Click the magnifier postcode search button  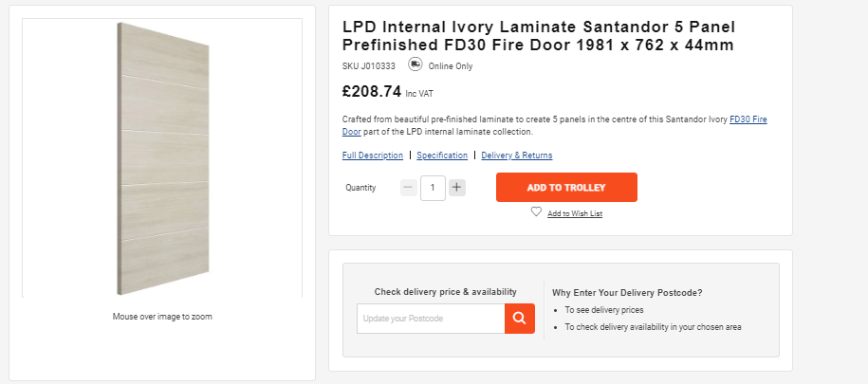[x=519, y=319]
